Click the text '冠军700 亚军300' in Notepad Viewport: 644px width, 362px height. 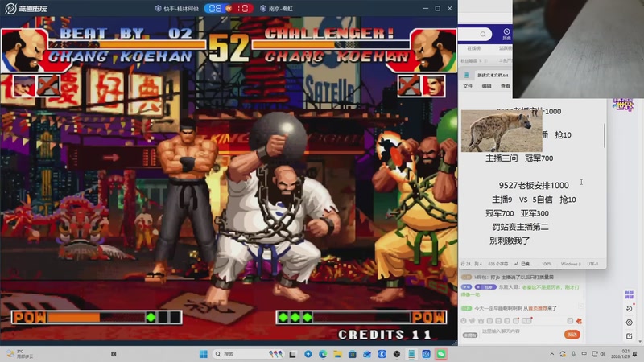517,213
